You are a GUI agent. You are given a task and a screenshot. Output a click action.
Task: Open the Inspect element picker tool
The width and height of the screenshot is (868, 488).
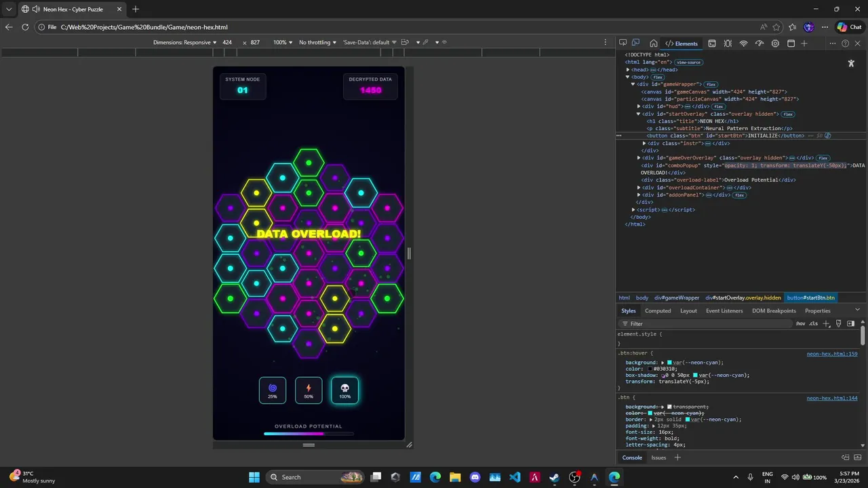(623, 43)
